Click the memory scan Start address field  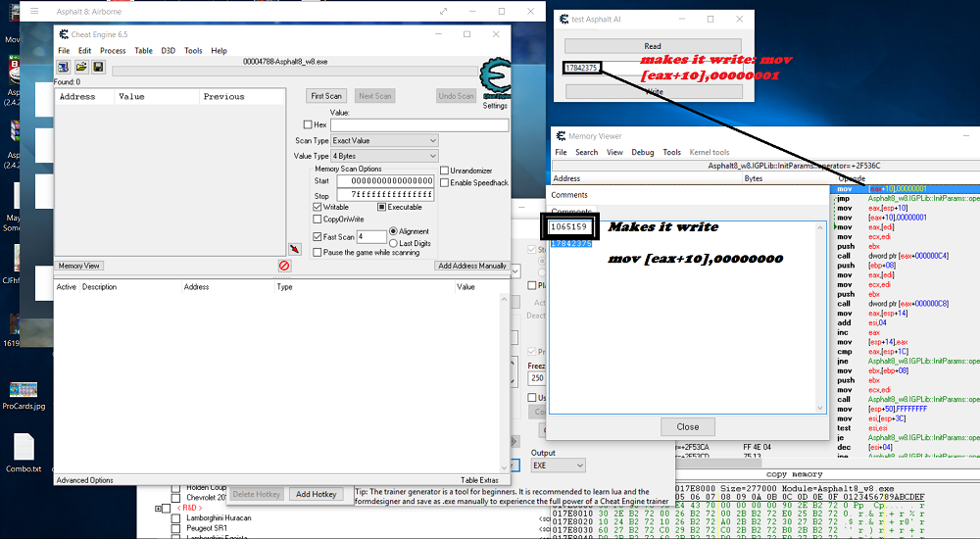click(x=385, y=180)
